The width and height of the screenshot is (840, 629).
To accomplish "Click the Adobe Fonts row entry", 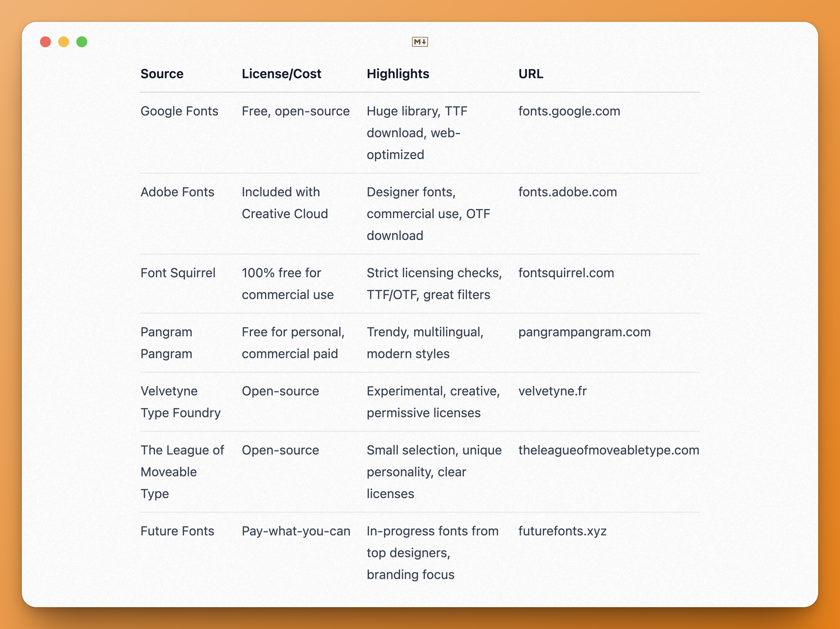I will pyautogui.click(x=177, y=192).
